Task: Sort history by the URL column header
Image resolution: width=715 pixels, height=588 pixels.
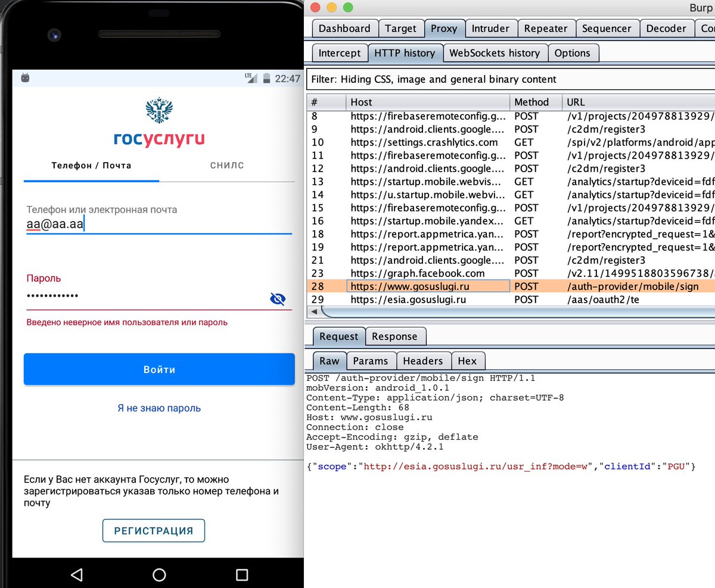Action: coord(638,102)
